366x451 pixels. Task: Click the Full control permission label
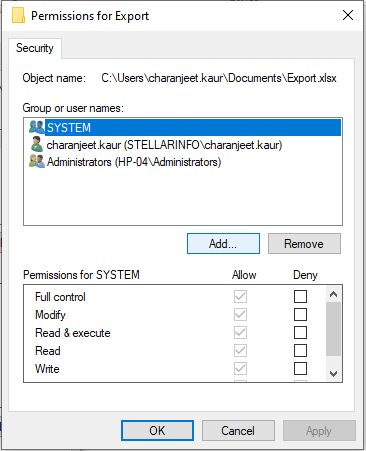[60, 297]
